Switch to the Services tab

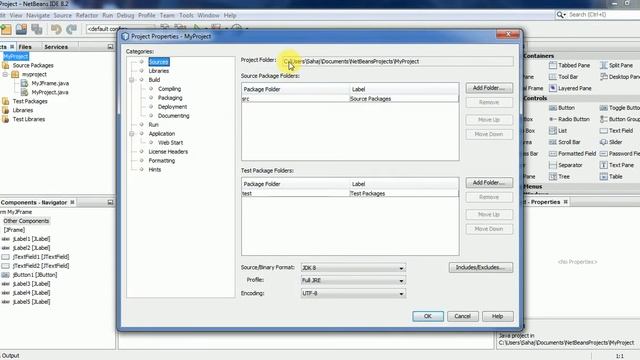click(x=56, y=47)
